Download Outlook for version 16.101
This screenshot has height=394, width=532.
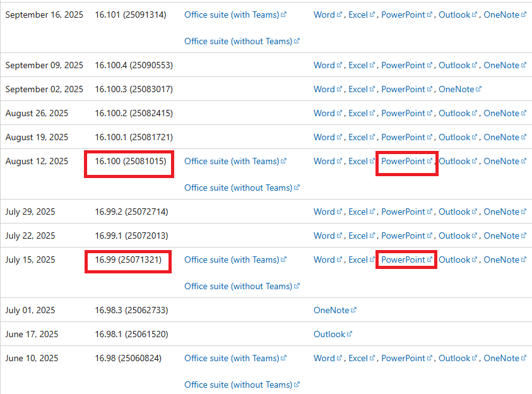(x=458, y=15)
